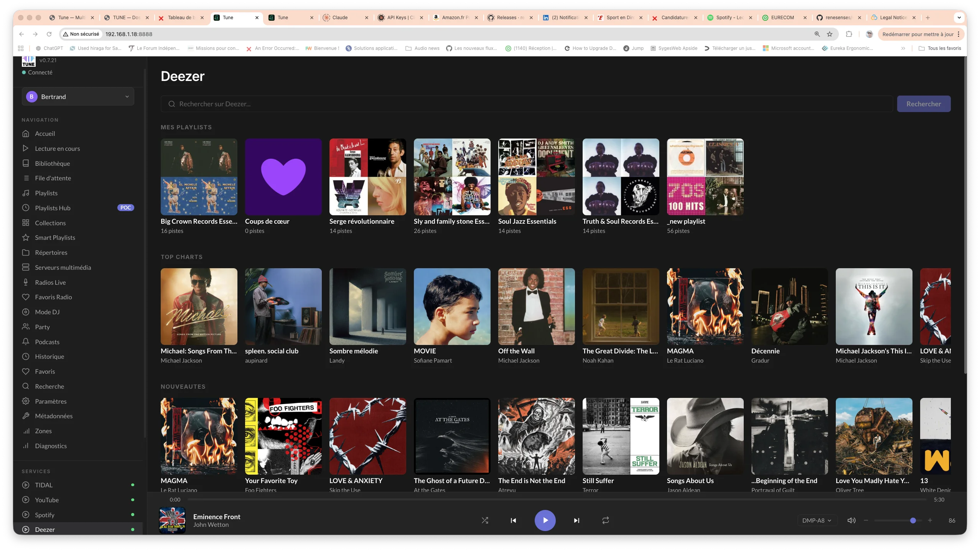
Task: Increase volume with the plus button
Action: coord(930,520)
